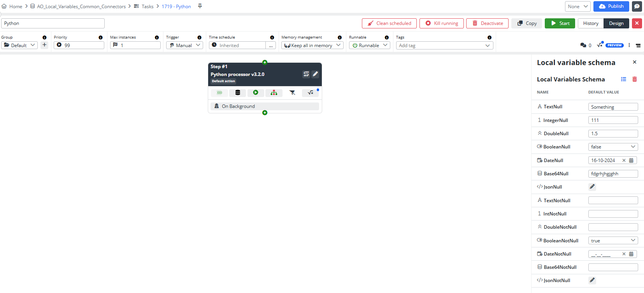Open the Memory management dropdown
The image size is (644, 293).
[x=312, y=46]
